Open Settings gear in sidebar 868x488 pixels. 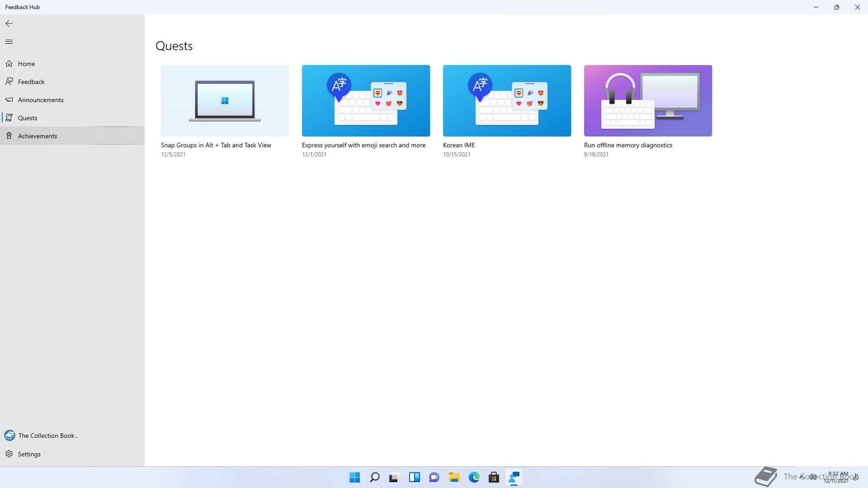point(9,454)
